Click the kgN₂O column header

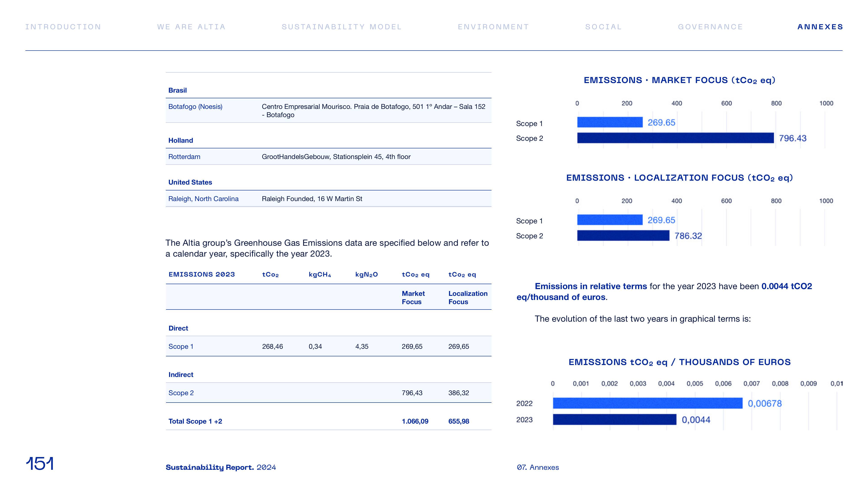click(367, 275)
